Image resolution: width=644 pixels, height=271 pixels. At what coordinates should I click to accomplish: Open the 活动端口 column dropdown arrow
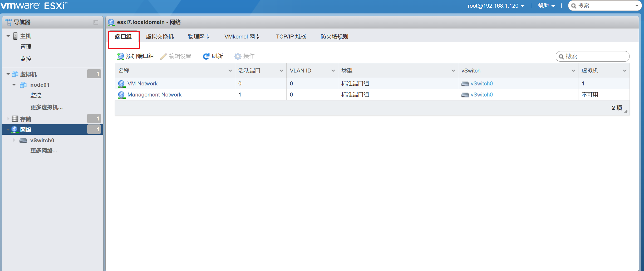click(281, 71)
